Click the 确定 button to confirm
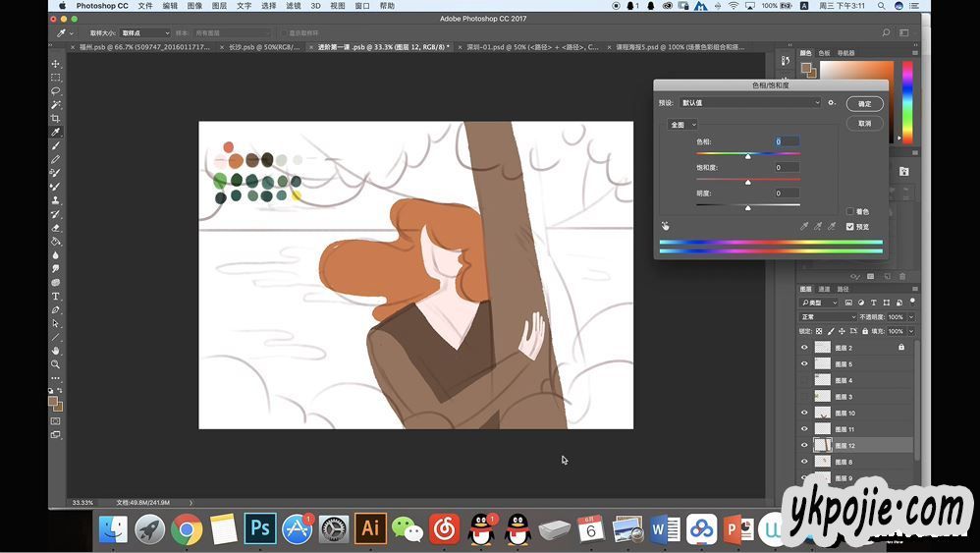 (864, 103)
